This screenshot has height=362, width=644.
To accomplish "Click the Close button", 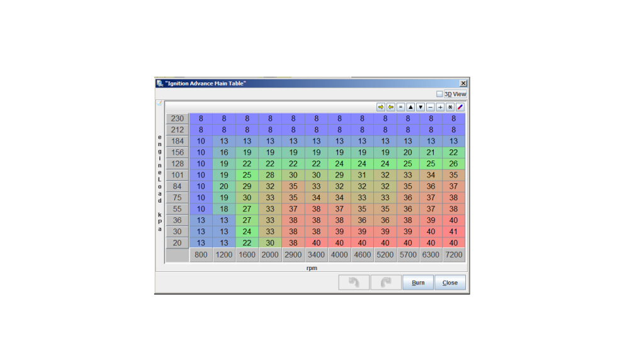I will click(449, 282).
